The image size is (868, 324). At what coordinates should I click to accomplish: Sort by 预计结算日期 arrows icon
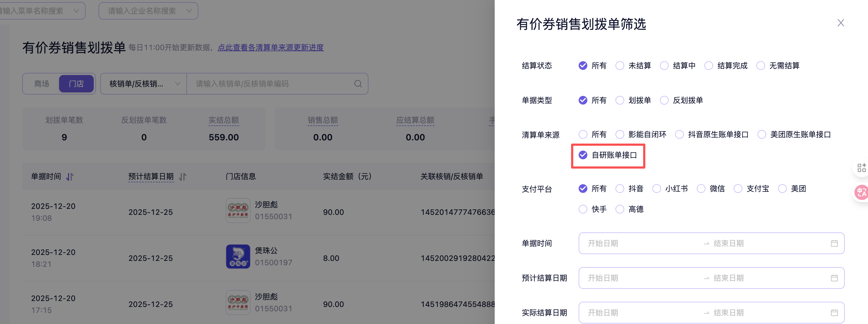coord(182,177)
